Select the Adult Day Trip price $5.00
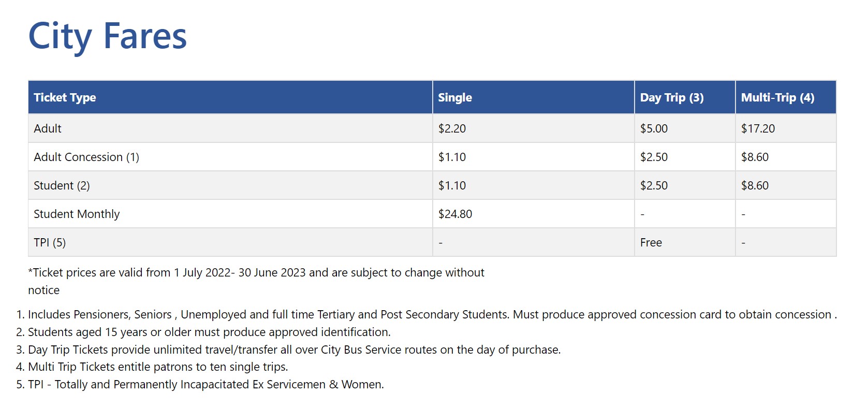Viewport: 868px width, 407px height. click(654, 128)
